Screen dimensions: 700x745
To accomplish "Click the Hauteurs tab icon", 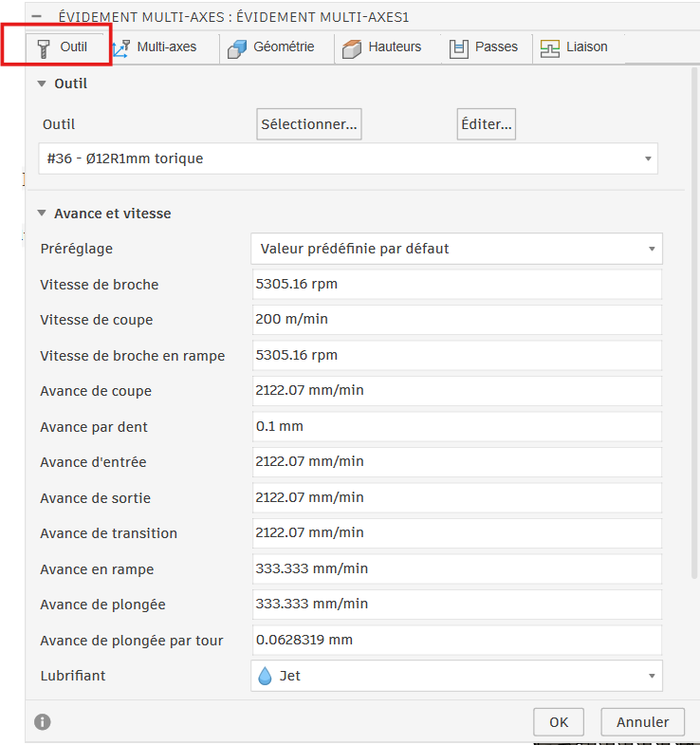I will [353, 47].
